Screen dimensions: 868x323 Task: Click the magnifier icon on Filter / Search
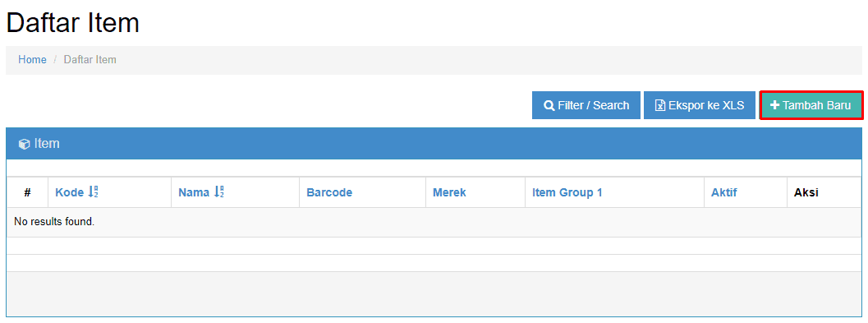point(549,105)
